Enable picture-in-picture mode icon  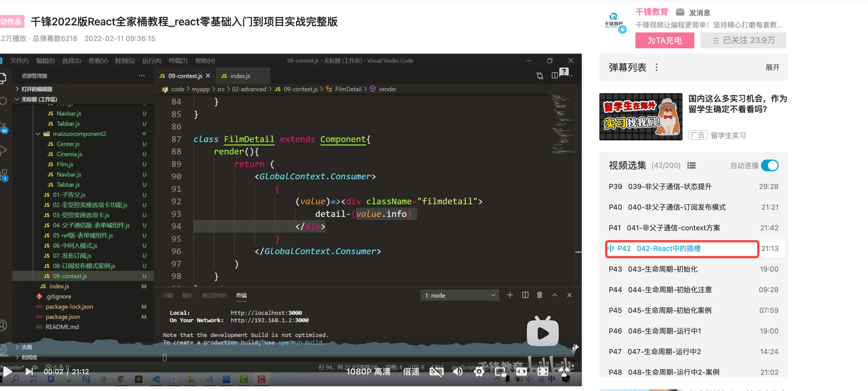pos(500,372)
